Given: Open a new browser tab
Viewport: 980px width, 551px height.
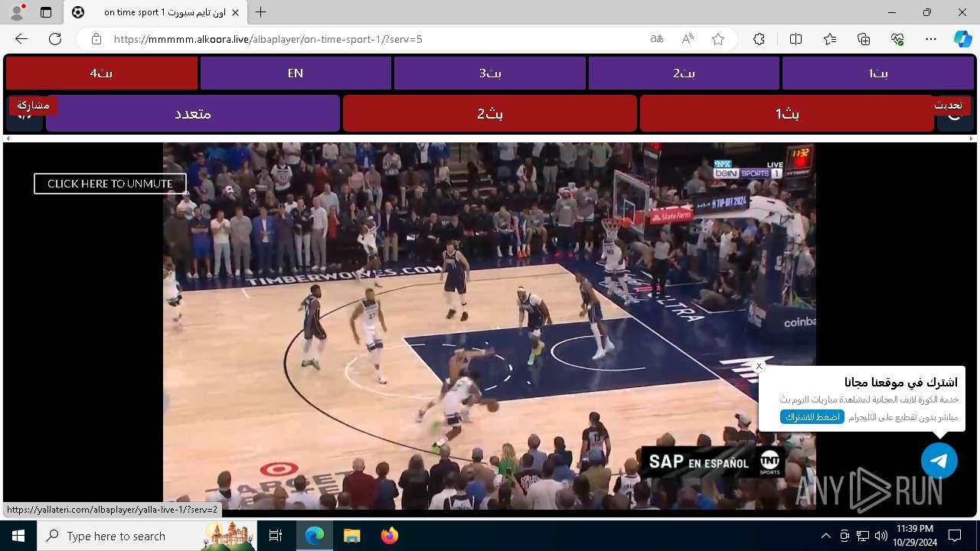Looking at the screenshot, I should [261, 12].
